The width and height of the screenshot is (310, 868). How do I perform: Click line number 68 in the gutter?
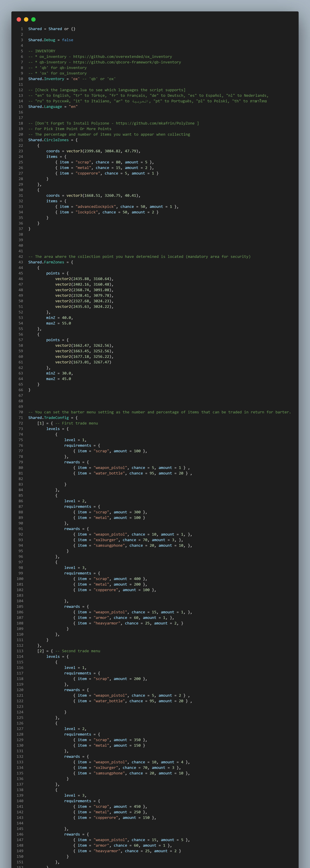[21, 401]
